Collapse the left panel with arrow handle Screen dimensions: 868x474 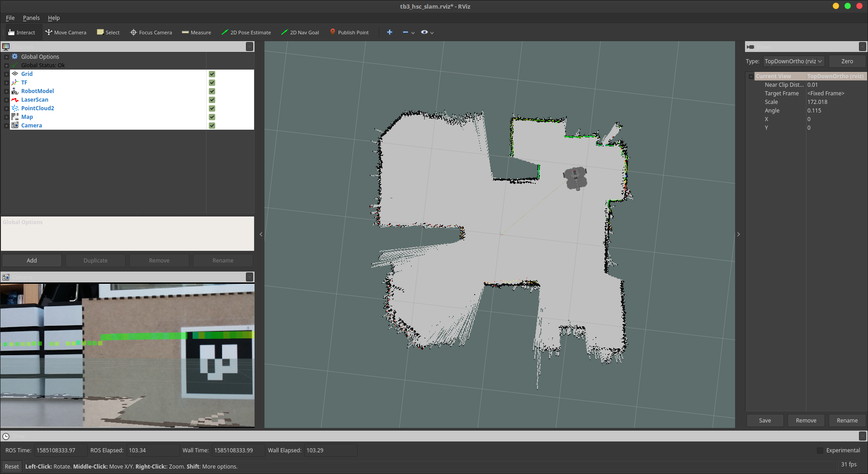click(261, 235)
